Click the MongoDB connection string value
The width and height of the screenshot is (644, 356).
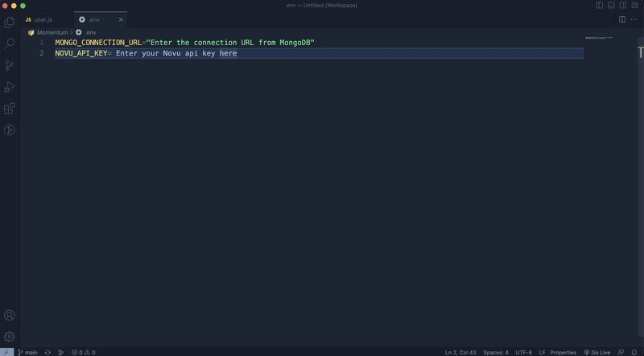[230, 43]
